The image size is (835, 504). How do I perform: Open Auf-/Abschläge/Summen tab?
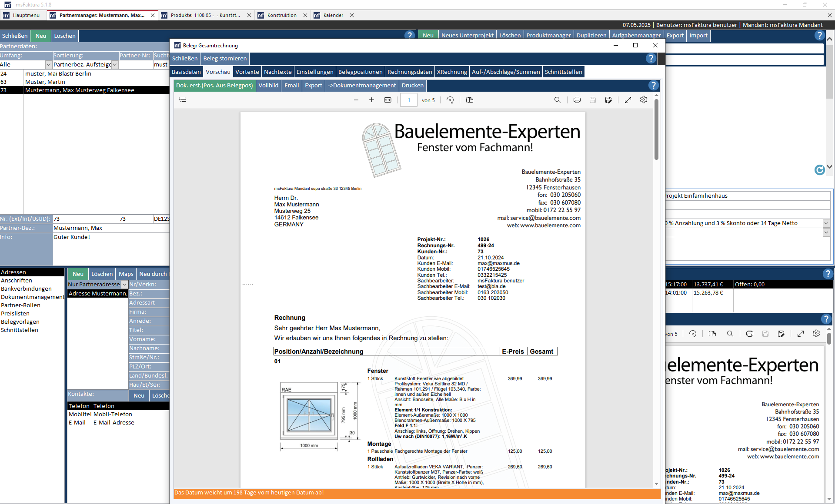click(506, 72)
